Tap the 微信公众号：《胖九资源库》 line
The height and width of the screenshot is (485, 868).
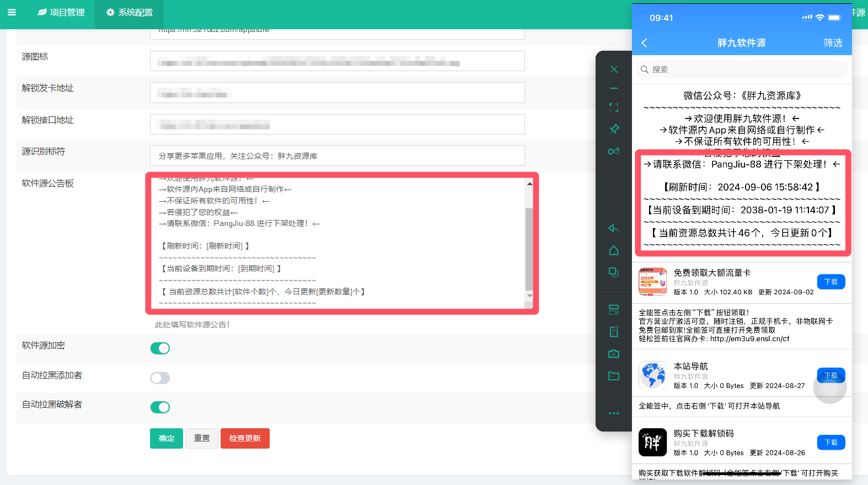pos(742,95)
